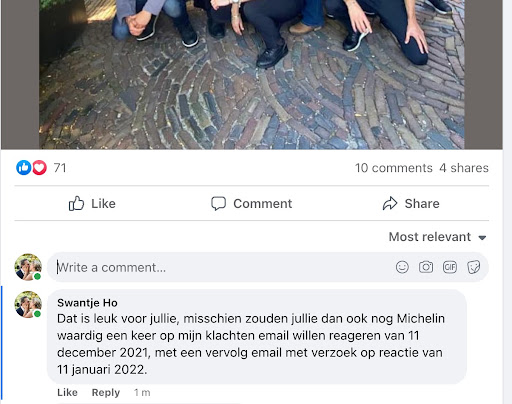Open the 4 shares list
This screenshot has height=404, width=512.
click(x=464, y=168)
